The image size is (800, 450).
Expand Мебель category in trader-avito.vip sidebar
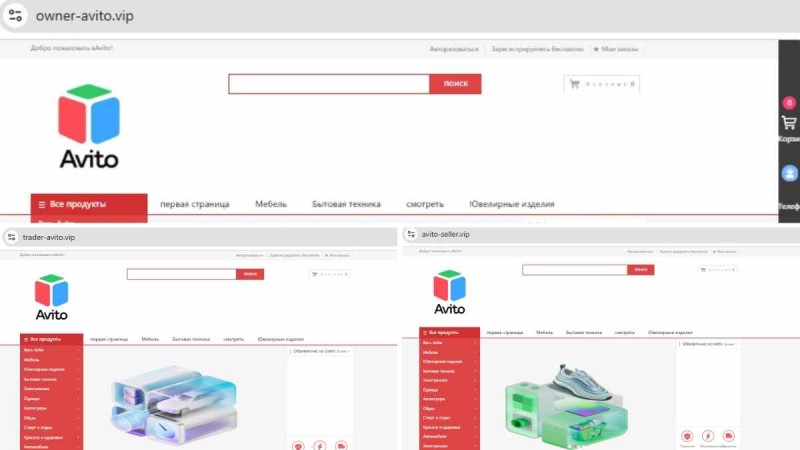click(52, 360)
